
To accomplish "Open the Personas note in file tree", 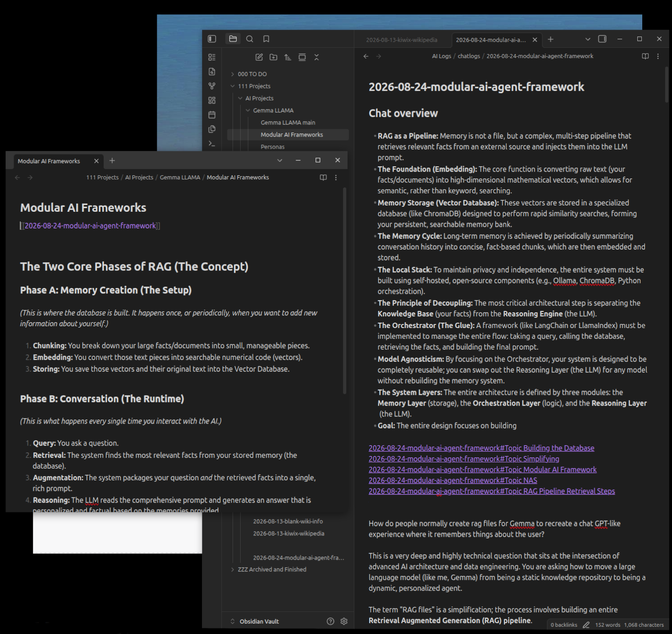I will (273, 147).
